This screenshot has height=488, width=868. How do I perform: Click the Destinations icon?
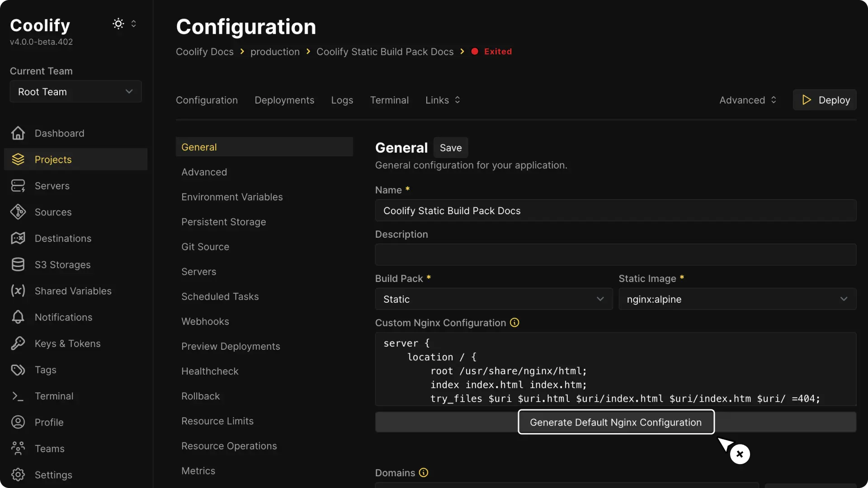[x=18, y=238]
